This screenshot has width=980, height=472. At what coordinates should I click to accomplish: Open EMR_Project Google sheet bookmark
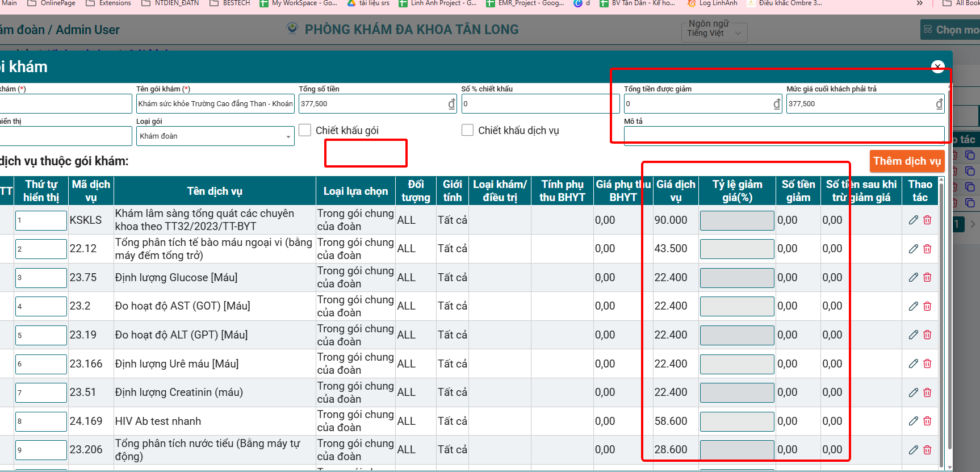point(525,3)
